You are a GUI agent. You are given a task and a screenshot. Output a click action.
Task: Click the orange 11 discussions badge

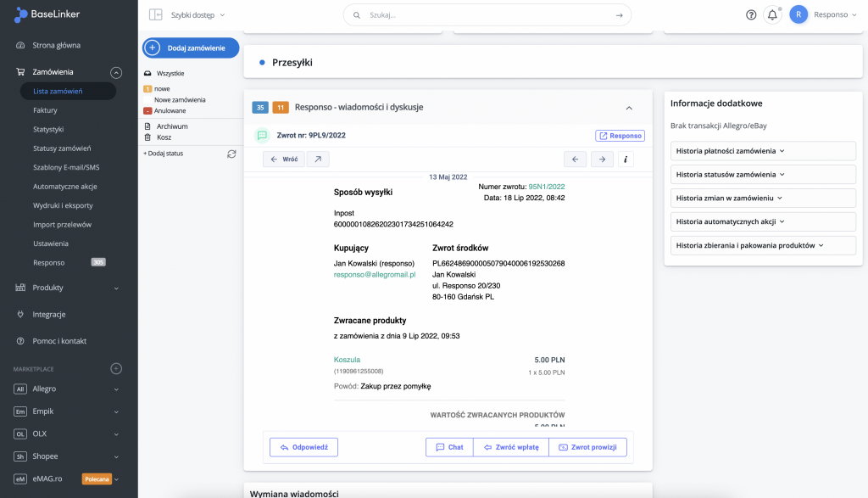(x=281, y=108)
